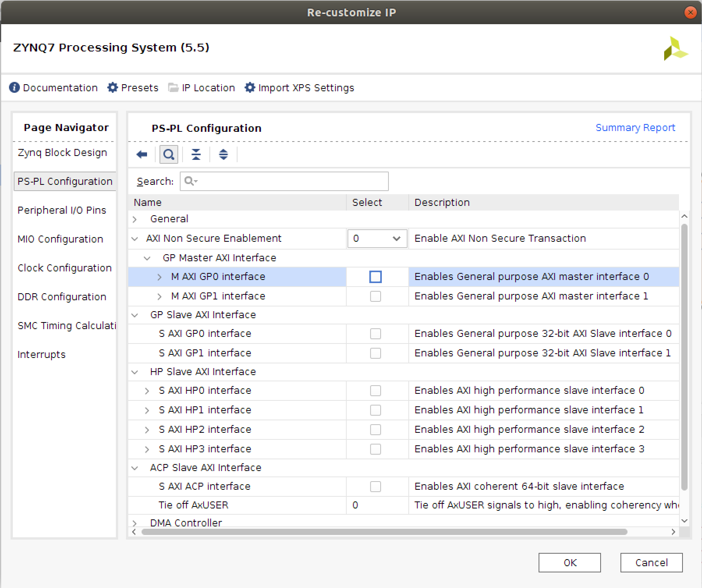702x588 pixels.
Task: Check the S AXI ACP interface checkbox
Action: 375,487
